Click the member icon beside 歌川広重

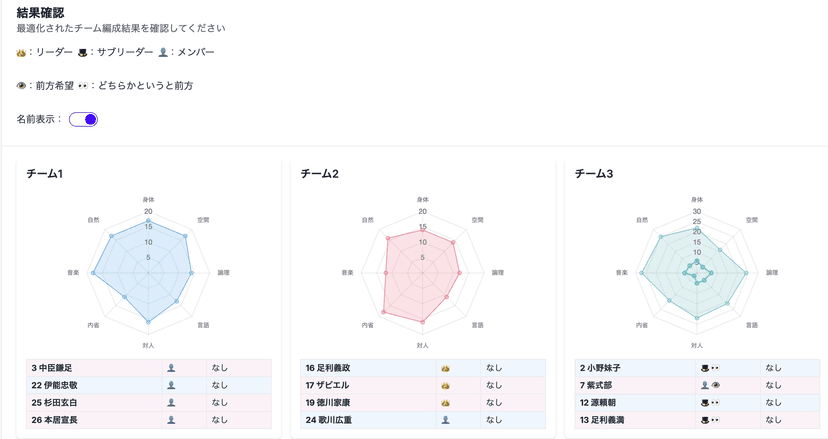(x=445, y=420)
